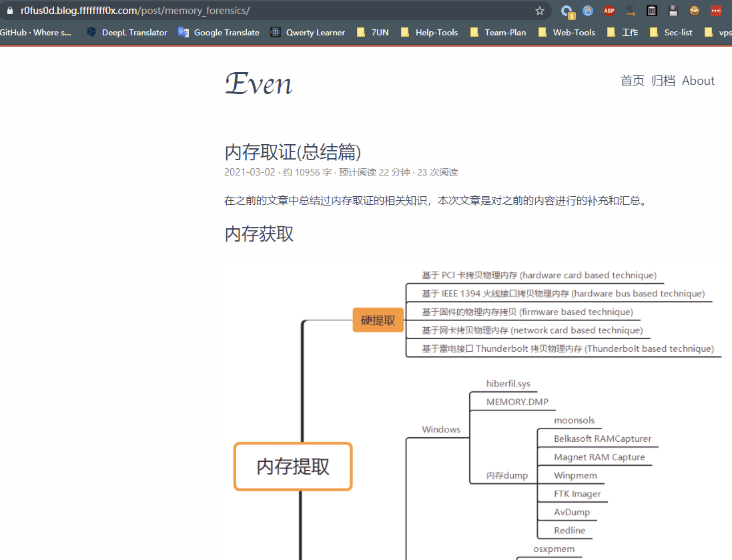Open the red password dots extension icon
Image resolution: width=732 pixels, height=560 pixels.
pos(716,11)
